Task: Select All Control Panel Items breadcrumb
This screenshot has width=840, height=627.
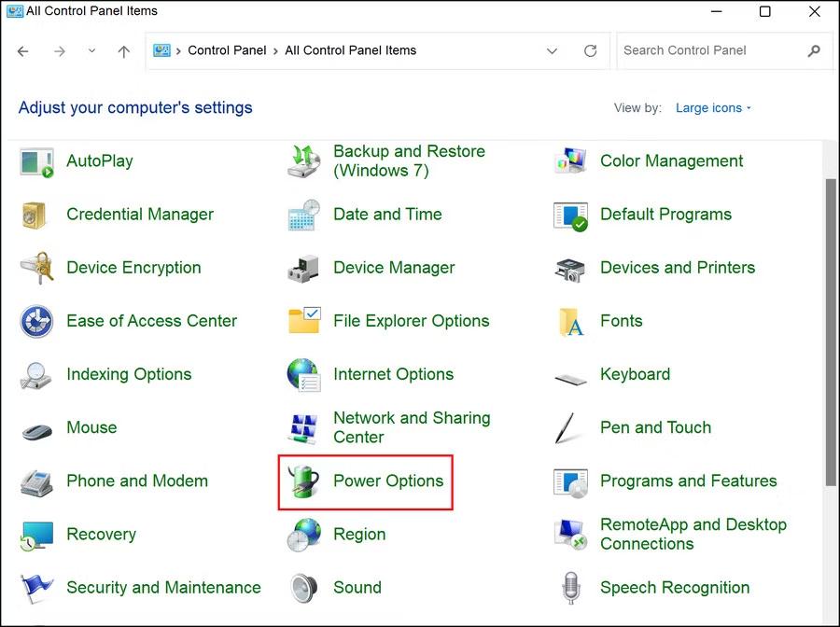Action: (x=350, y=50)
